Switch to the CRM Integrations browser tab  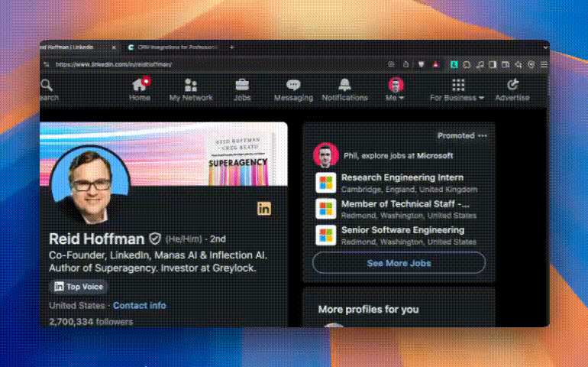click(173, 47)
